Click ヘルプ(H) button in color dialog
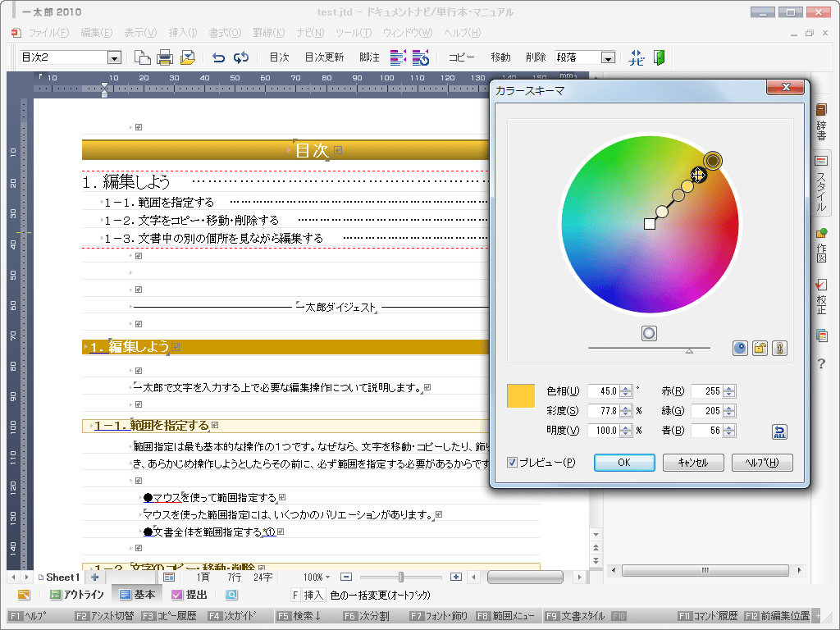The image size is (840, 630). [762, 463]
